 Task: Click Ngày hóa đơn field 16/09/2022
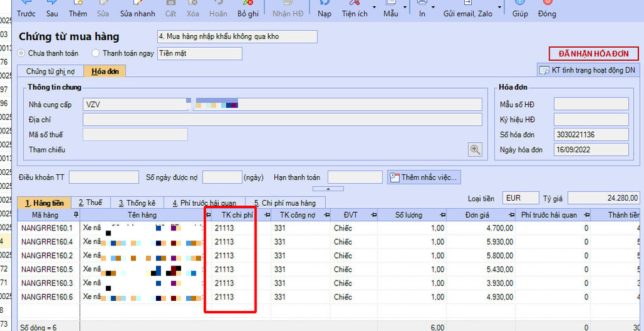pos(591,150)
